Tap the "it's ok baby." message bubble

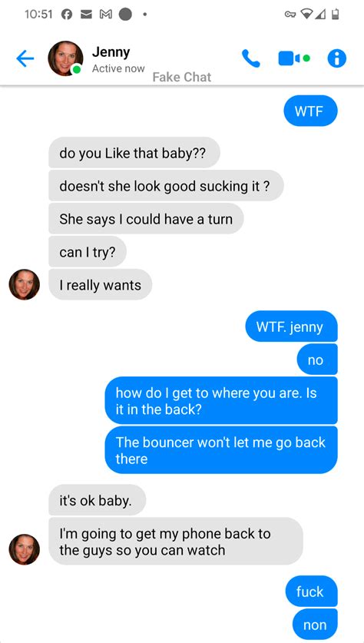[x=98, y=500]
